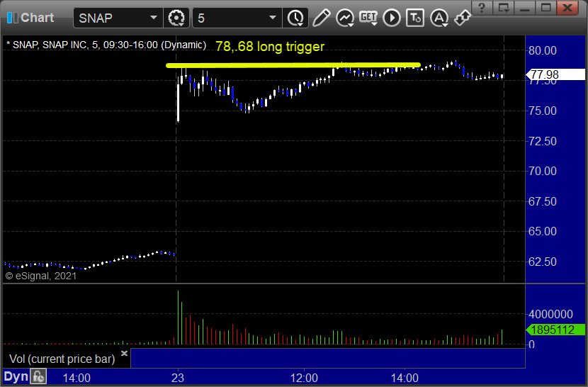
Task: Click the 'Vol (current price bar)' label
Action: (x=62, y=359)
